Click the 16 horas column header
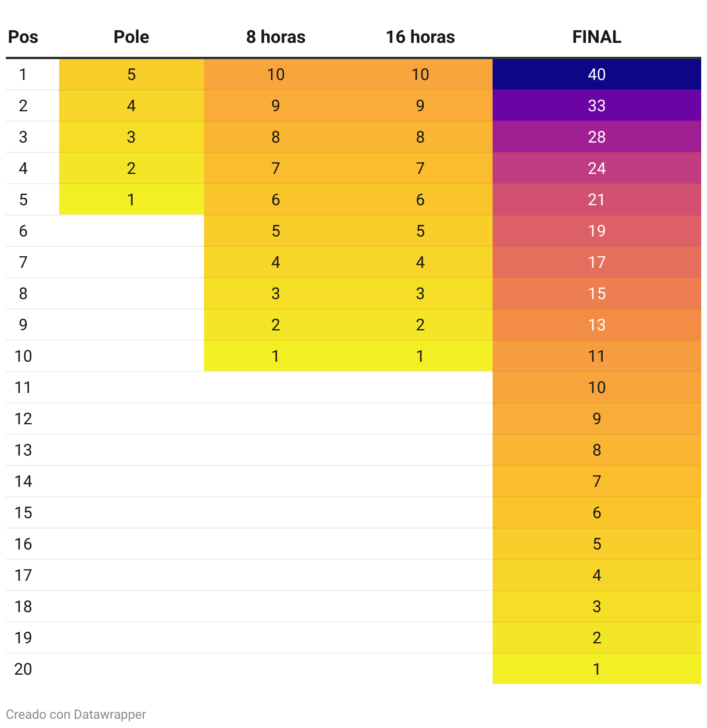This screenshot has height=728, width=707. tap(420, 37)
